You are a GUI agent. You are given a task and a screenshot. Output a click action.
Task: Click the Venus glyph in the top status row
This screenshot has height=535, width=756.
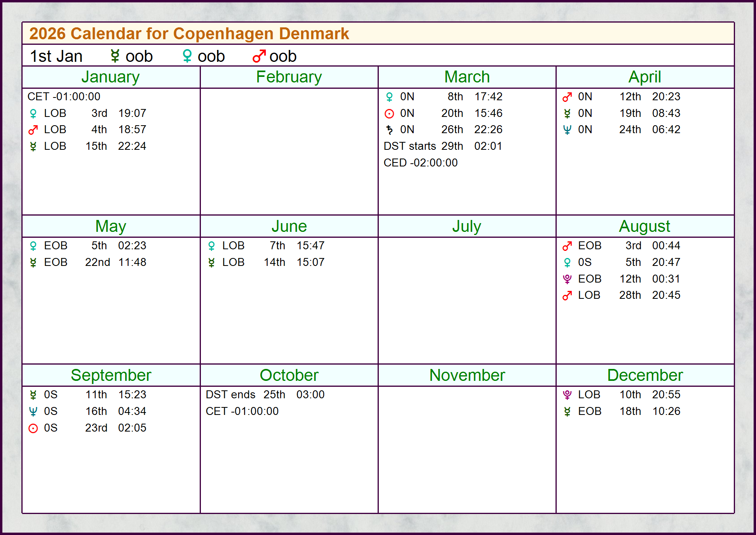(187, 56)
